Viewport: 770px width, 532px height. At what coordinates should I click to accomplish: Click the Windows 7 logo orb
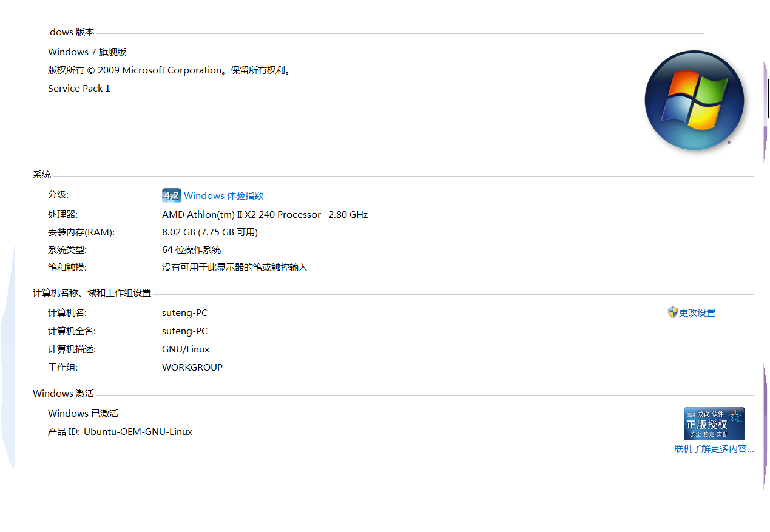point(694,101)
